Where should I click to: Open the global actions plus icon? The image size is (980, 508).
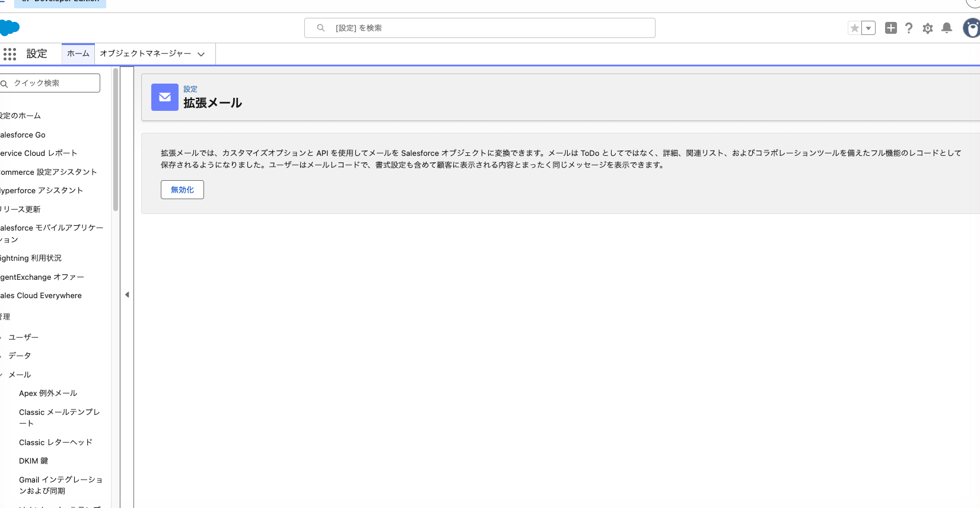coord(890,28)
